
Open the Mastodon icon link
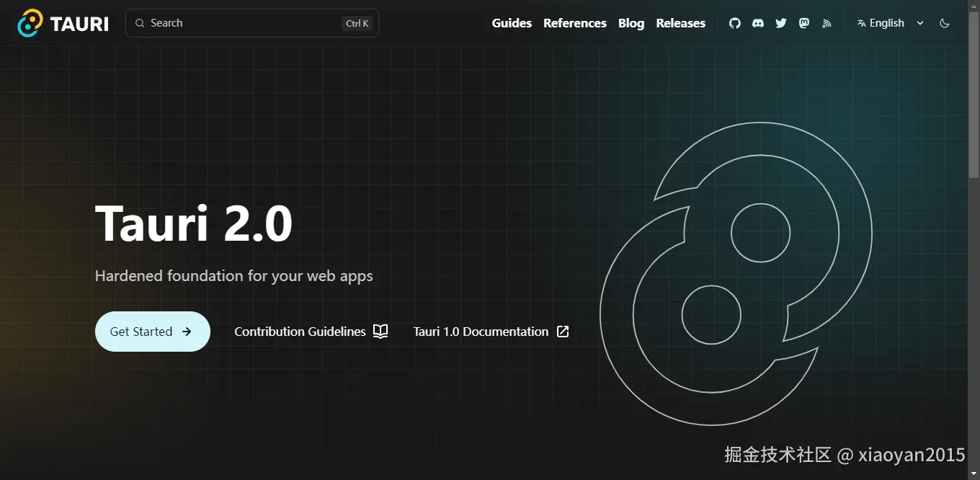pyautogui.click(x=804, y=23)
